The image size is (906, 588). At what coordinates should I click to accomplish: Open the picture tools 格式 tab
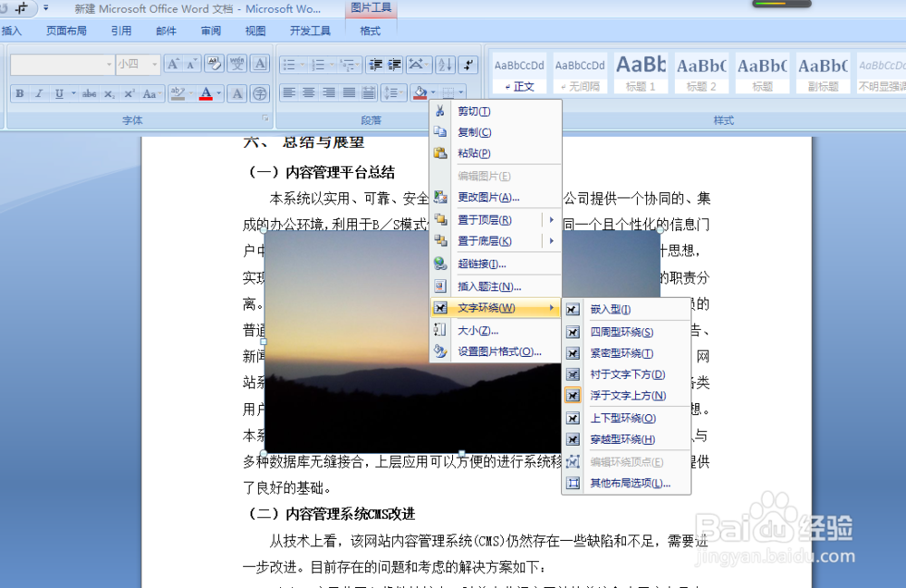pos(371,31)
